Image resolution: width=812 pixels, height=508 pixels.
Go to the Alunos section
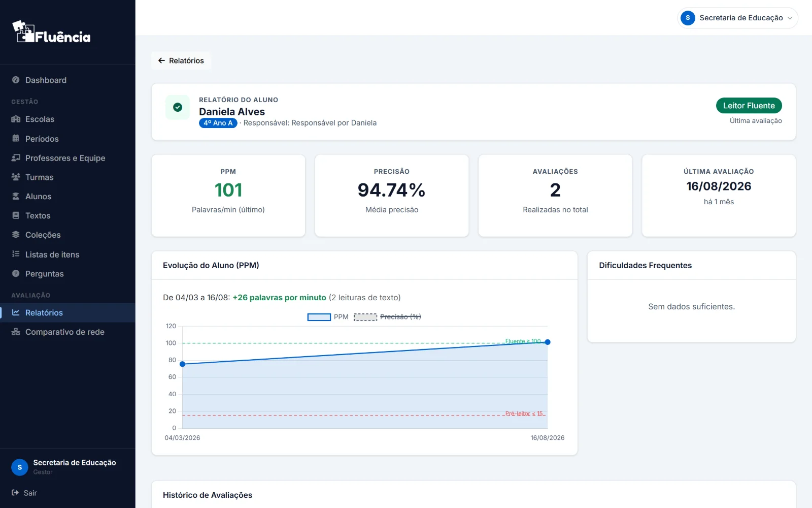[67, 196]
